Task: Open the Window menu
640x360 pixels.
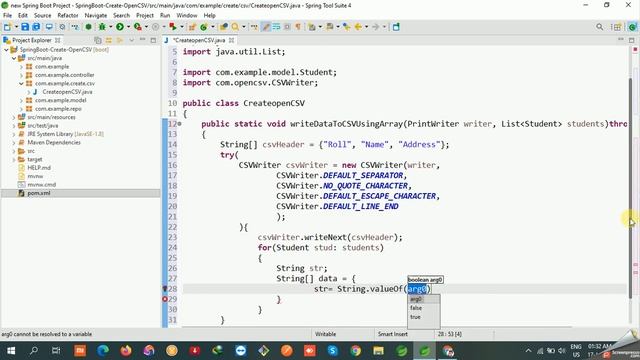Action: click(187, 15)
